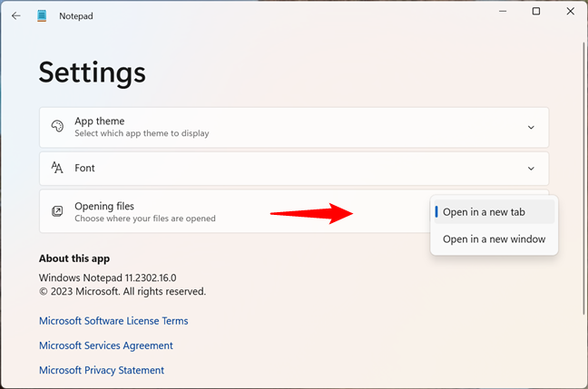Click 'Select which app theme to display'
The width and height of the screenshot is (588, 389).
pos(142,133)
